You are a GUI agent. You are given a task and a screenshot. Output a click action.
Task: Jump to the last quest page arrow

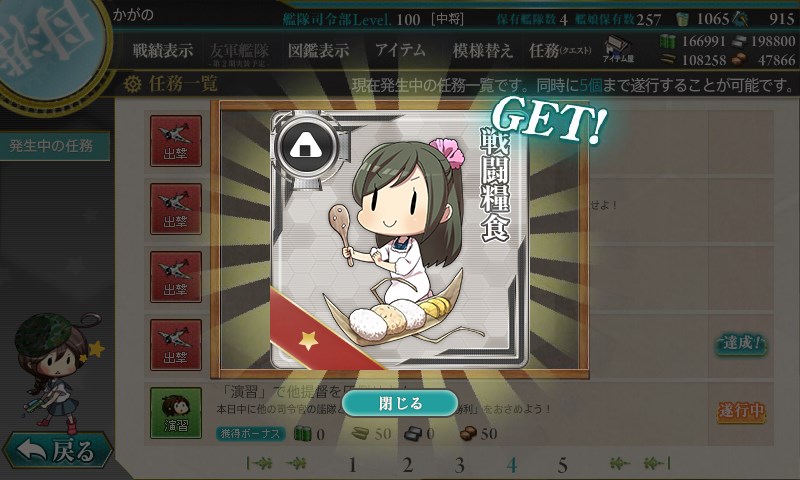pos(658,464)
